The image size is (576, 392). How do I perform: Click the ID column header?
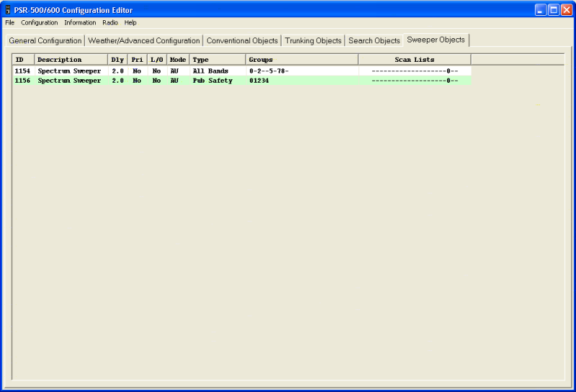click(23, 60)
